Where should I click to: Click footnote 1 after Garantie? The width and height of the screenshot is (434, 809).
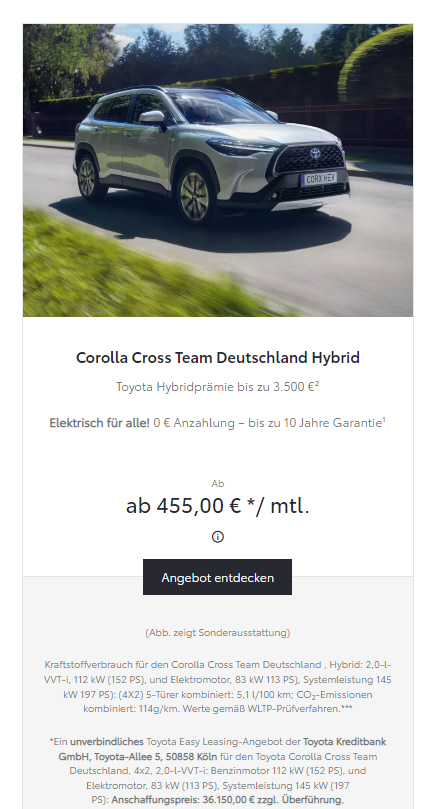tap(384, 419)
